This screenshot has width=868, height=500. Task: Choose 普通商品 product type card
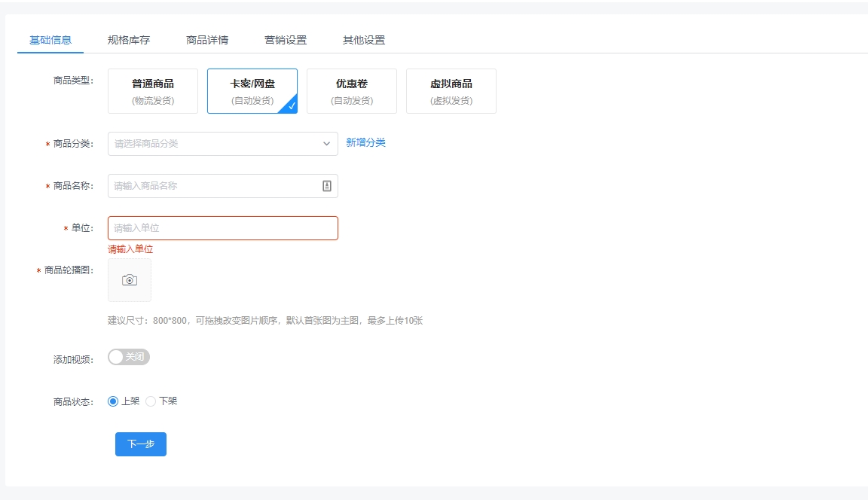(153, 91)
